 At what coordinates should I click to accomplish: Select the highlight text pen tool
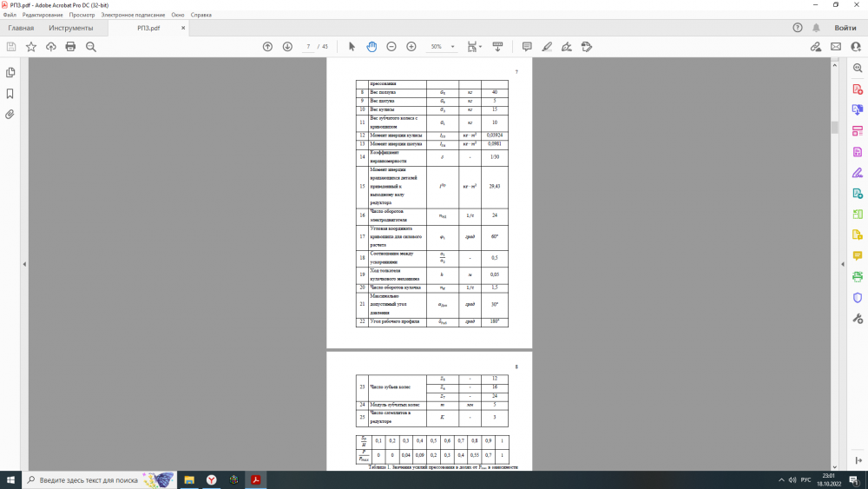(547, 47)
